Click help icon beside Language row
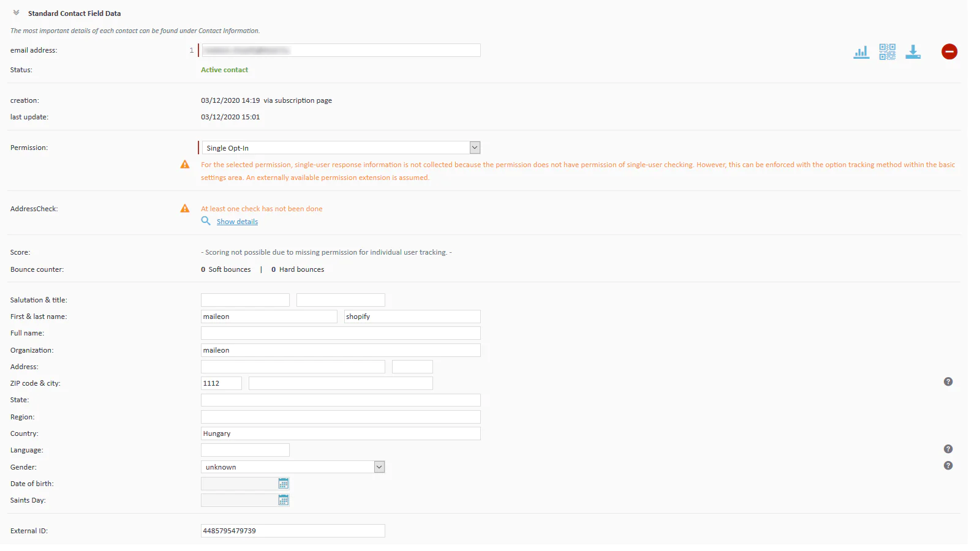980x551 pixels. [948, 449]
